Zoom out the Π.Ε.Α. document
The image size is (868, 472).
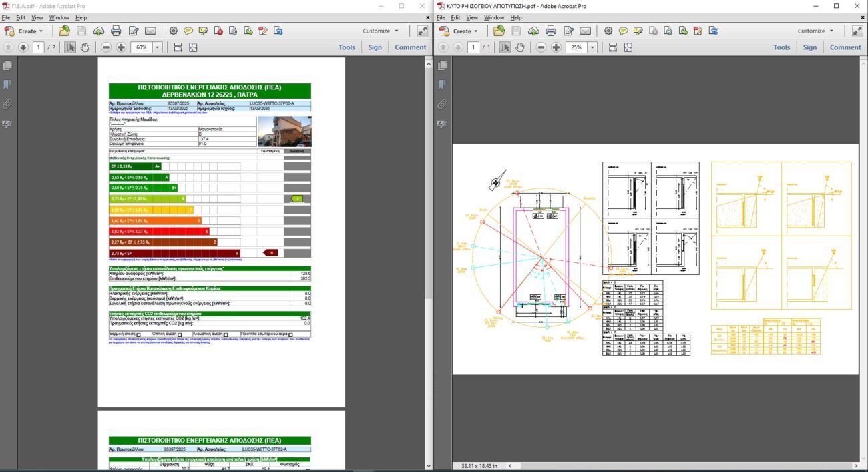coord(106,47)
